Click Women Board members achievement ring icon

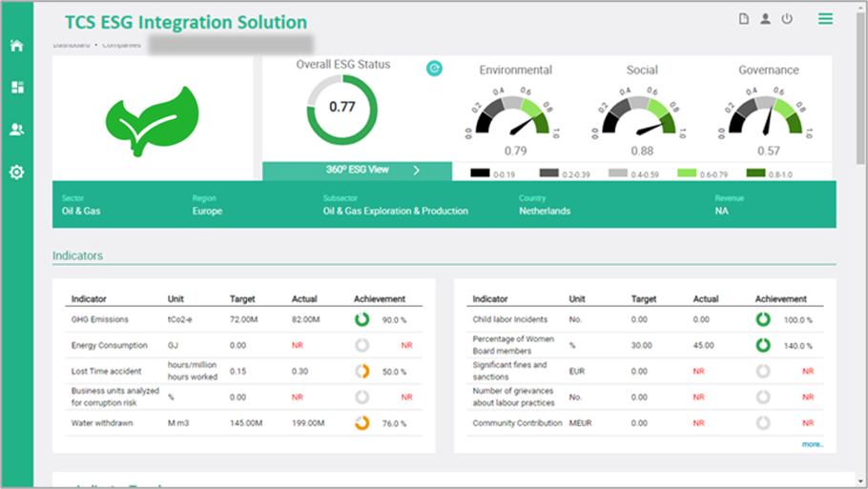(763, 346)
